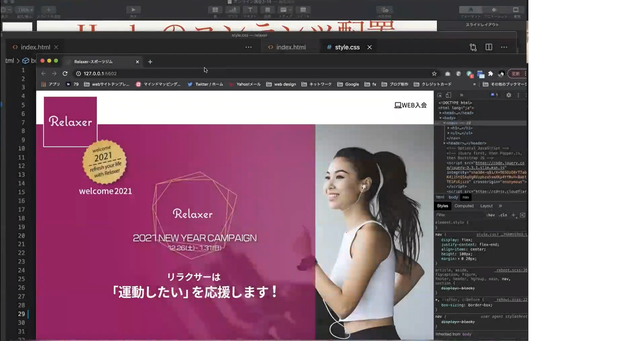Open the jquery script source link

click(x=500, y=163)
